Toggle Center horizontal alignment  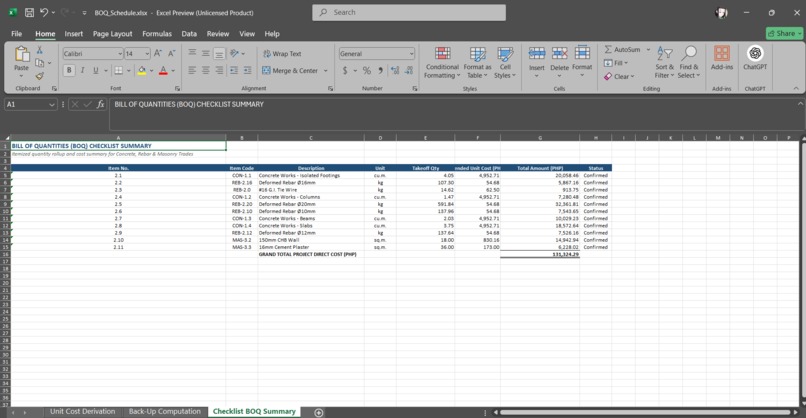(x=206, y=70)
